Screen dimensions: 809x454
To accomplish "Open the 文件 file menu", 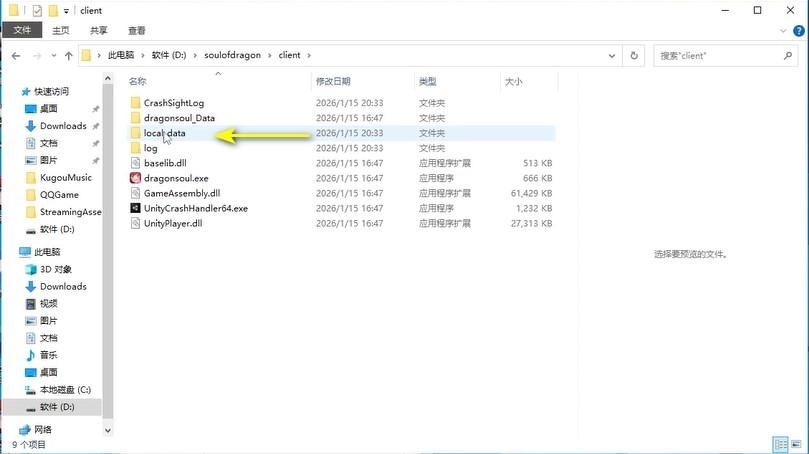I will tap(21, 31).
